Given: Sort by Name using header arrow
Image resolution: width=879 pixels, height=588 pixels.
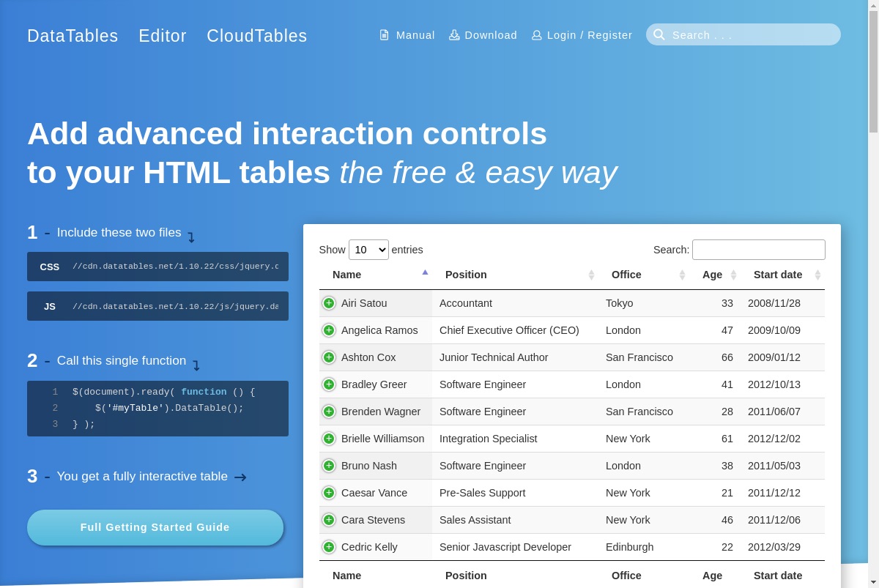Looking at the screenshot, I should click(x=425, y=272).
